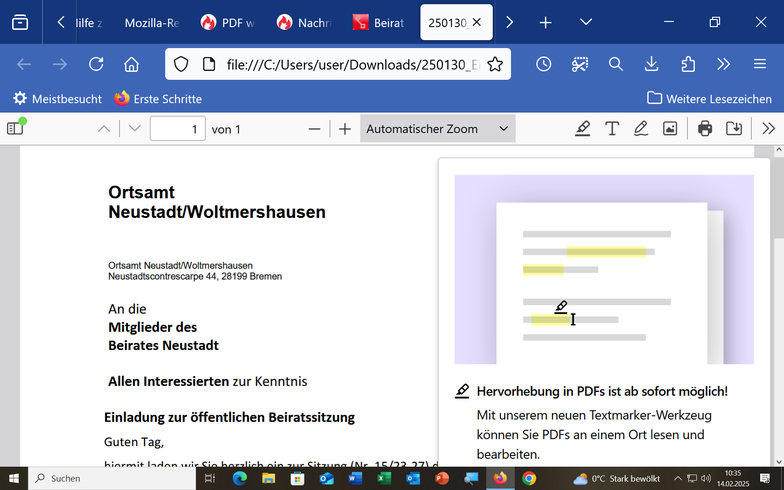Switch to the Beirat tab

pyautogui.click(x=378, y=22)
